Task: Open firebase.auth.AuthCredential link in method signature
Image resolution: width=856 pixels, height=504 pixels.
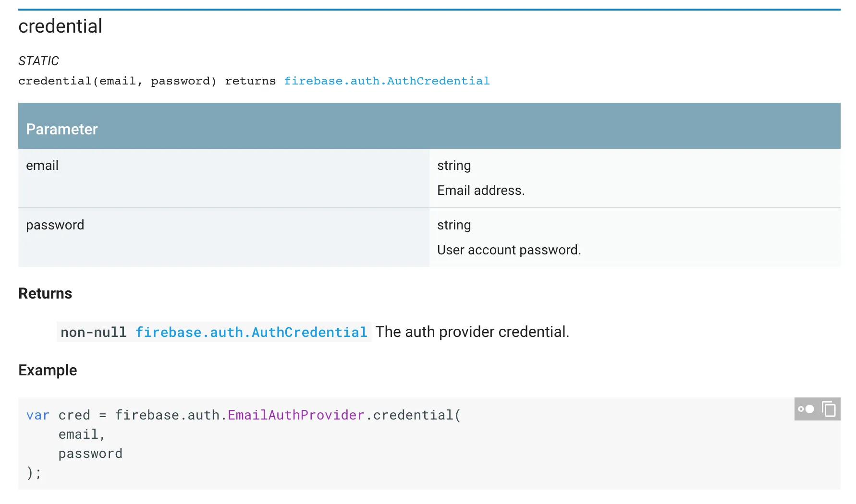Action: coord(387,81)
